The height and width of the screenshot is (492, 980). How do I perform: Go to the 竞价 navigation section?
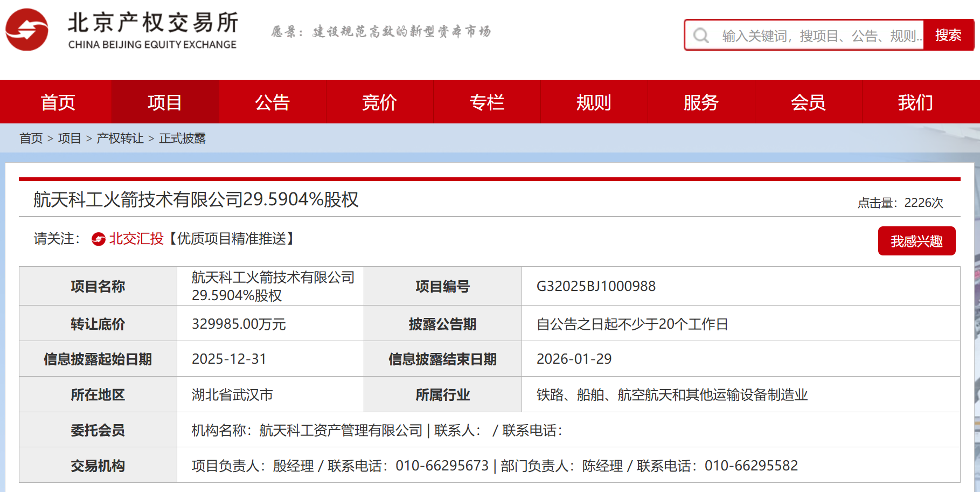379,102
